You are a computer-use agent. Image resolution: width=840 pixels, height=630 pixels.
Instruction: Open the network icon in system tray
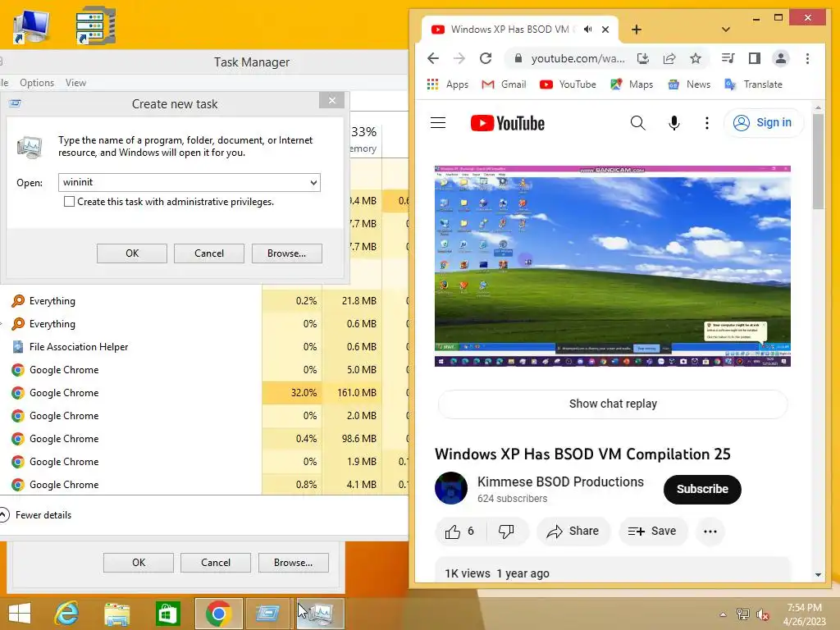pyautogui.click(x=742, y=614)
